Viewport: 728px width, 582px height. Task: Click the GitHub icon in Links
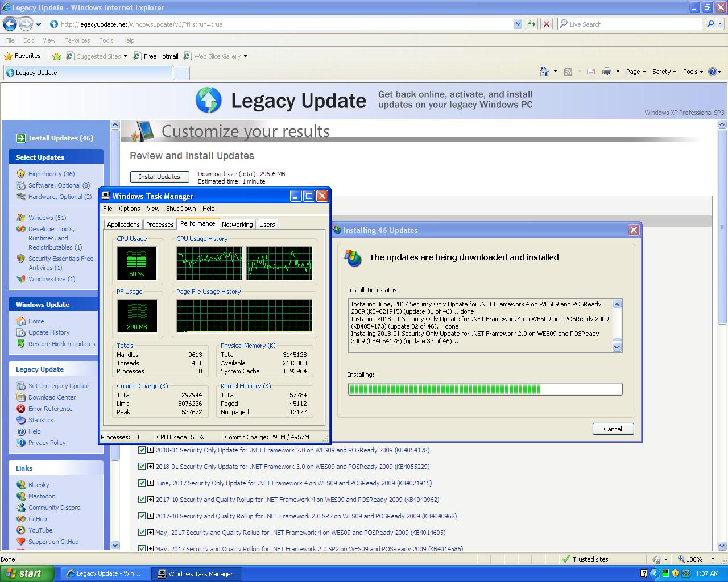point(21,519)
